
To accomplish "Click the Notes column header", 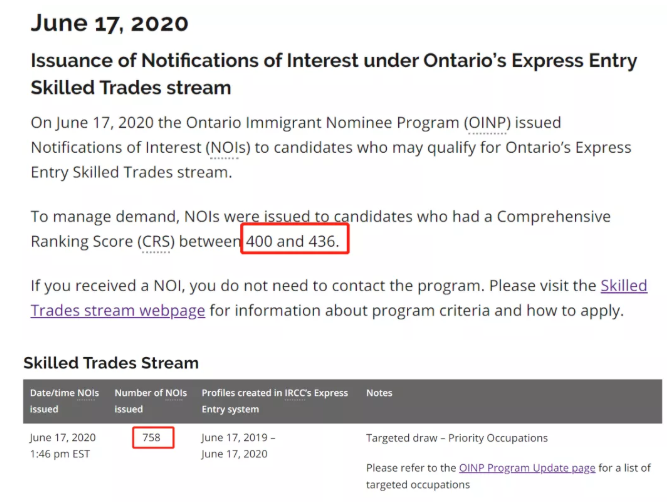I will coord(379,393).
